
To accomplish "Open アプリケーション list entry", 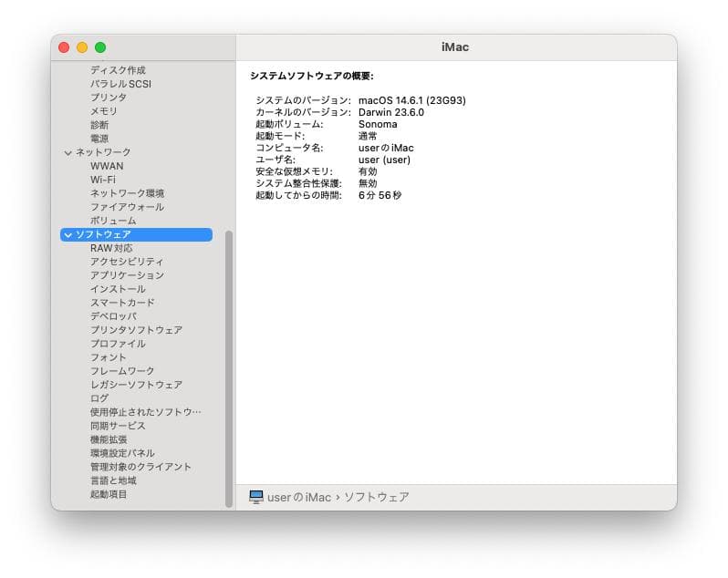I will coord(127,275).
